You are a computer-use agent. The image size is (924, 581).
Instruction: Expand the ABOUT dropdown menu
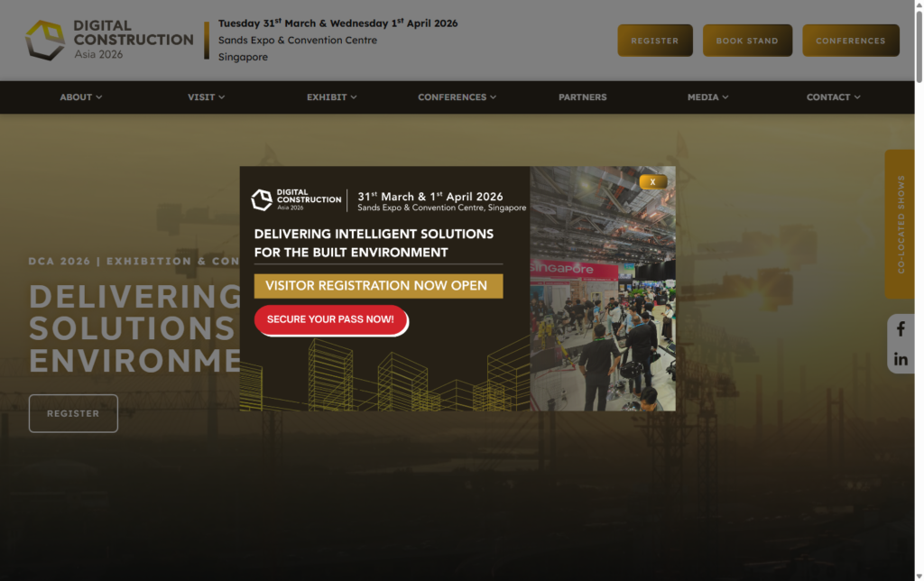point(80,97)
